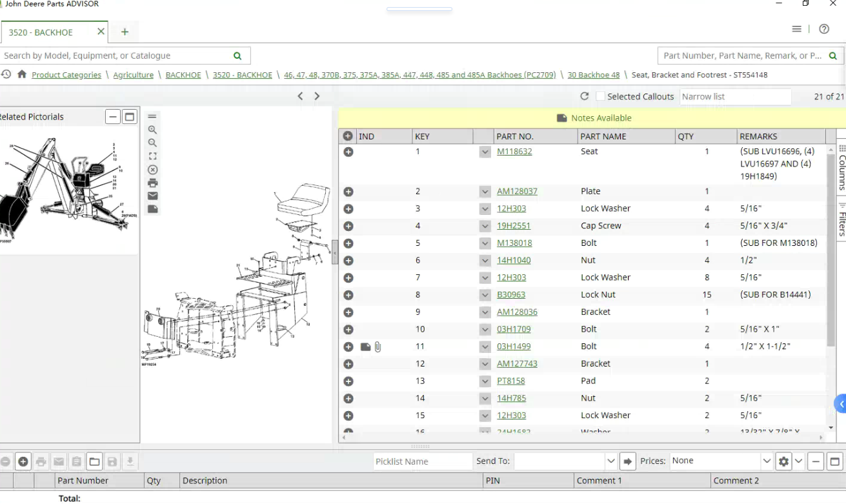Image resolution: width=846 pixels, height=504 pixels.
Task: Open part number 03H1499 link
Action: 514,347
